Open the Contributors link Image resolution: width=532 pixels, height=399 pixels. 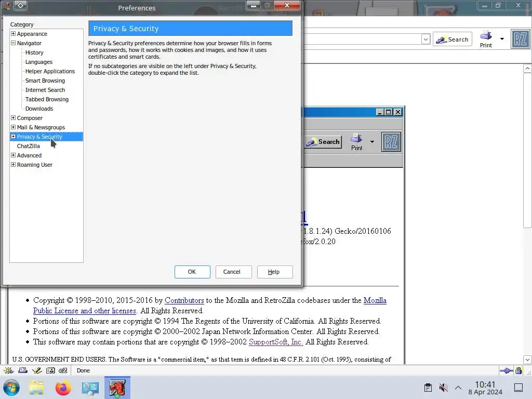(x=184, y=300)
